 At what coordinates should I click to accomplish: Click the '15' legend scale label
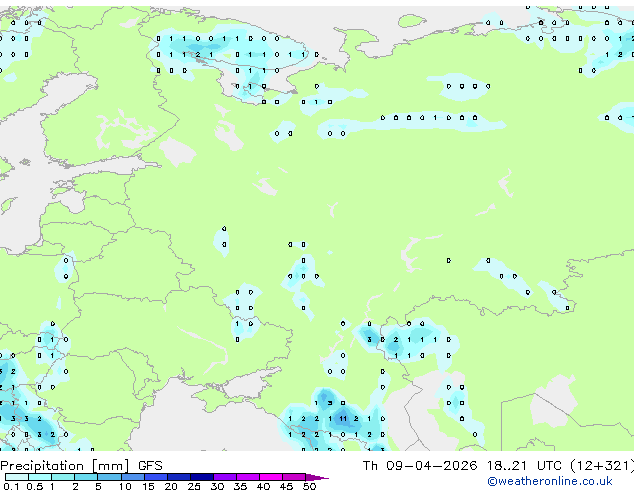coord(148,486)
